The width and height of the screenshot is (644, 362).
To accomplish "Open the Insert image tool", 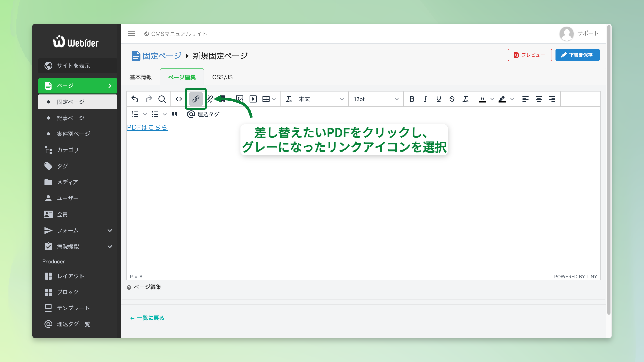I will [239, 99].
